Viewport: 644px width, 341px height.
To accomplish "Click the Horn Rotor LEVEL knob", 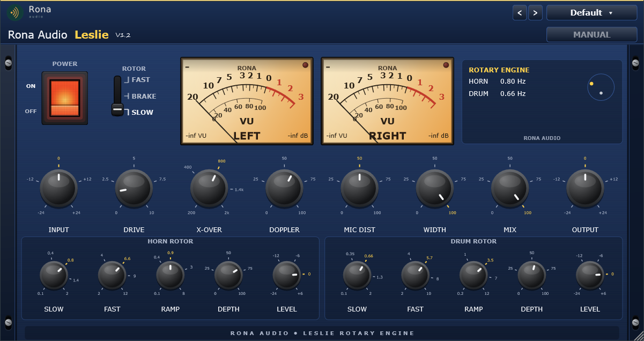I will (287, 276).
